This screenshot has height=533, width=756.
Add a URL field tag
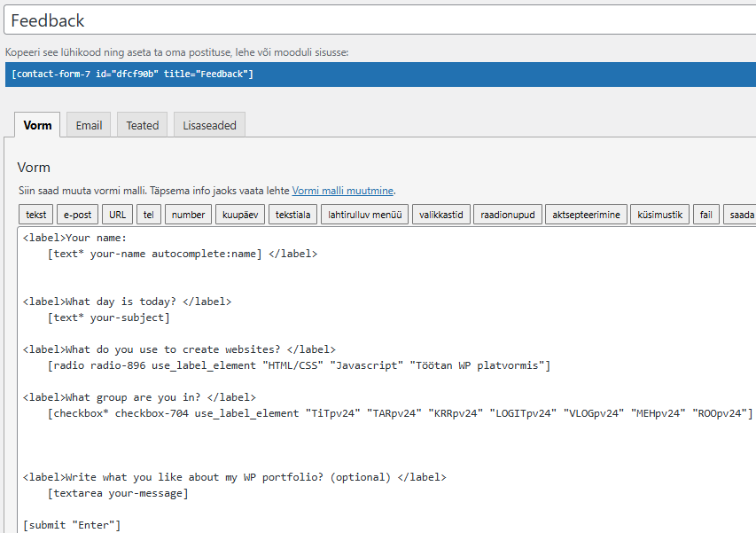click(x=116, y=215)
